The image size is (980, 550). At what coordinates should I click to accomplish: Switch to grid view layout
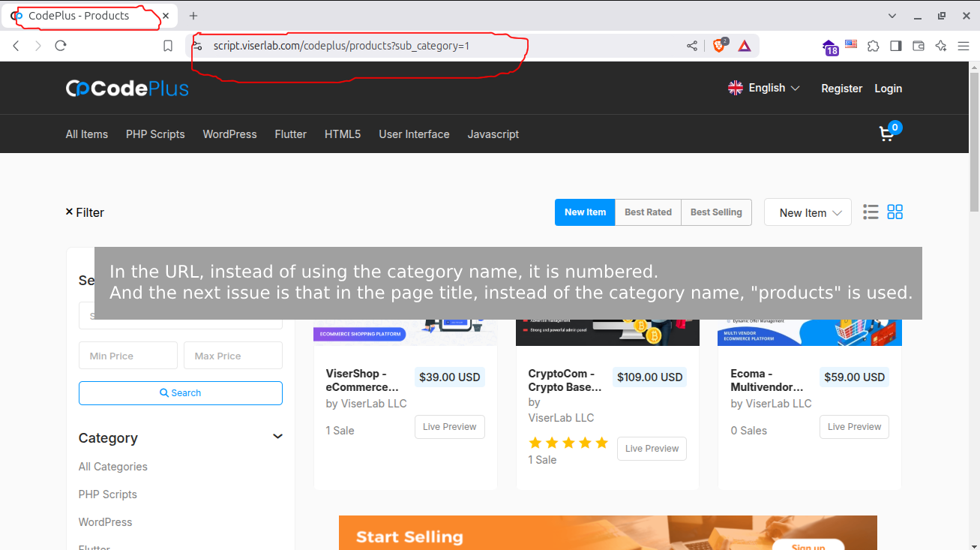click(895, 212)
